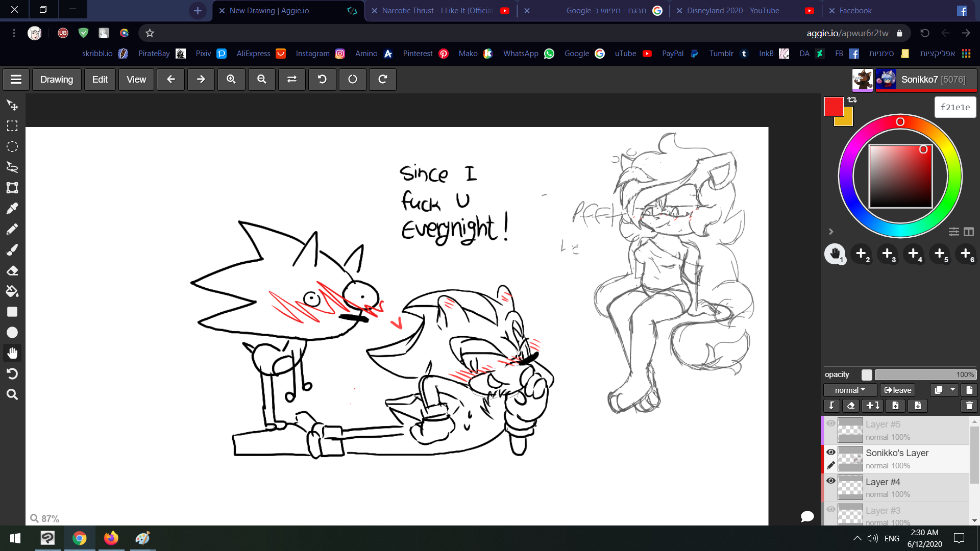Screen dimensions: 980x551
Task: Open the normal blend mode dropdown
Action: [850, 390]
